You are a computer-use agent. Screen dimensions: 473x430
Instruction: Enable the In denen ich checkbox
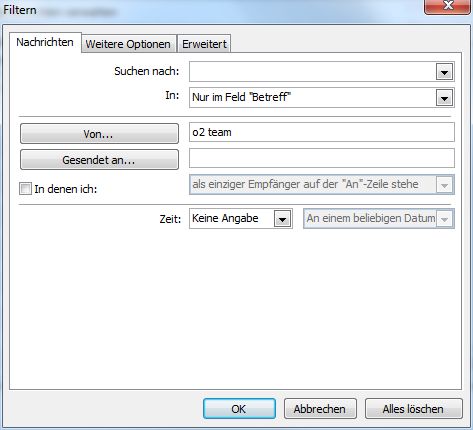pyautogui.click(x=25, y=189)
